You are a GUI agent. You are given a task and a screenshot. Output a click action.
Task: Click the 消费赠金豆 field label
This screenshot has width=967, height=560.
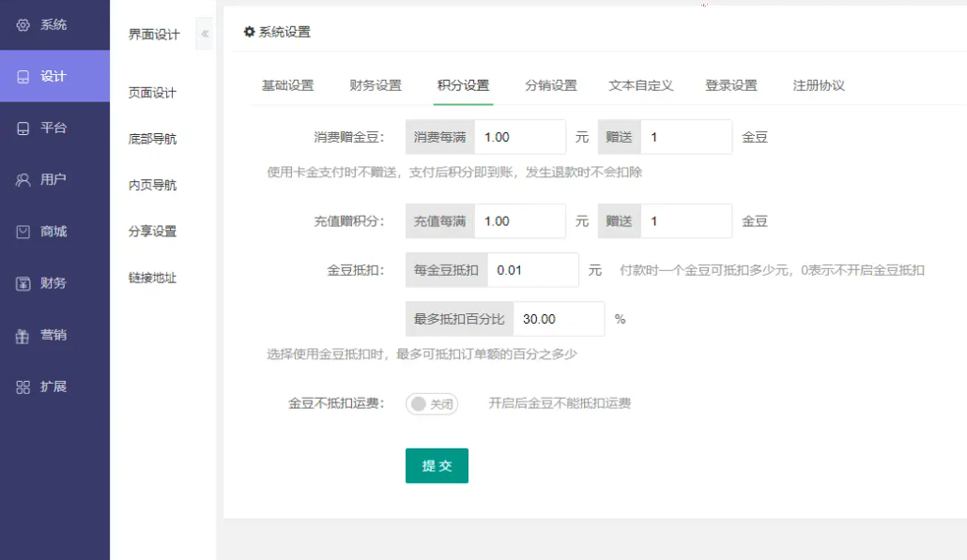click(x=349, y=137)
